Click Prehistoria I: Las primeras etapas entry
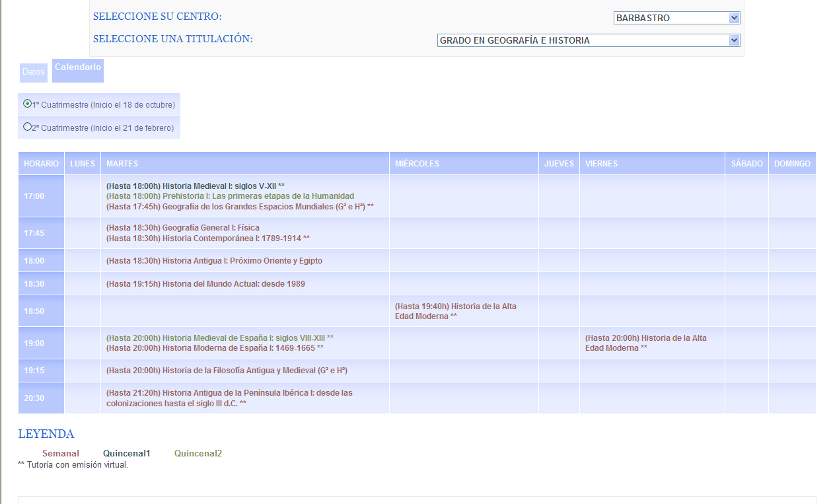Image resolution: width=831 pixels, height=504 pixels. pos(230,196)
